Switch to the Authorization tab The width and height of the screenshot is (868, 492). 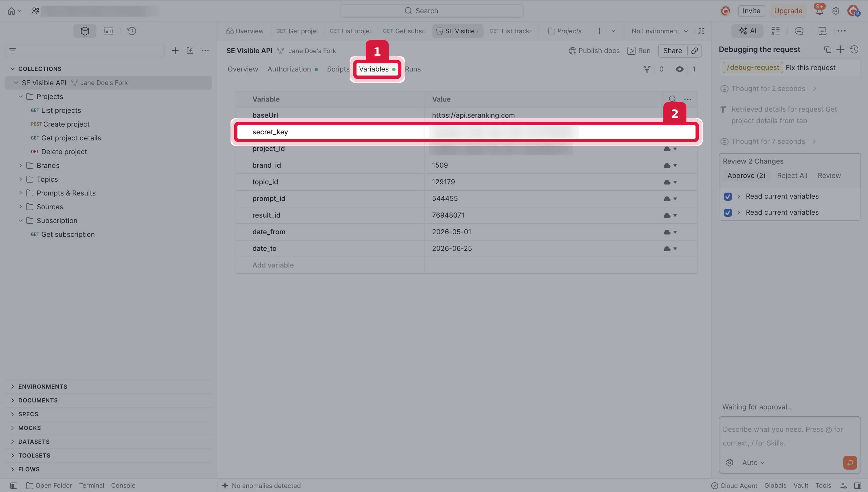292,69
